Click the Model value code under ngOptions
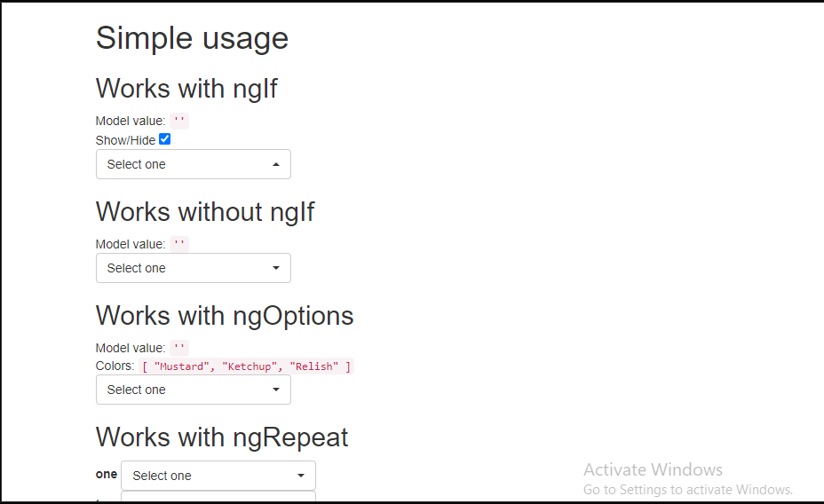Image resolution: width=824 pixels, height=504 pixels. coord(179,348)
